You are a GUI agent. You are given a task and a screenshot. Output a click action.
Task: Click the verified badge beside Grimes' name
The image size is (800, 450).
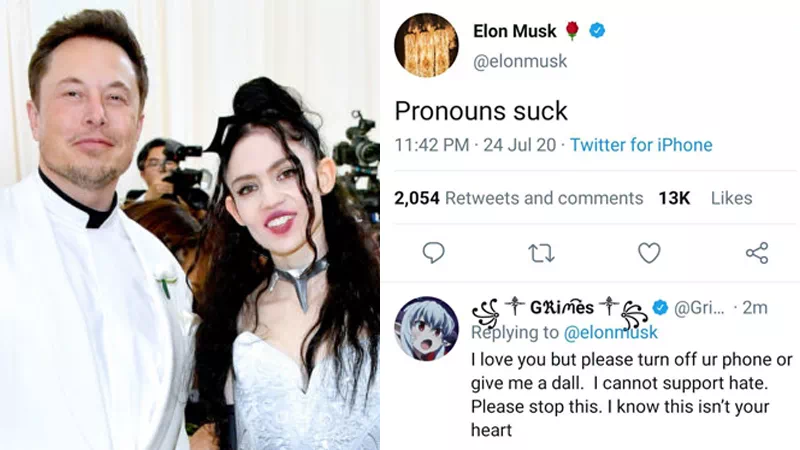pos(661,307)
